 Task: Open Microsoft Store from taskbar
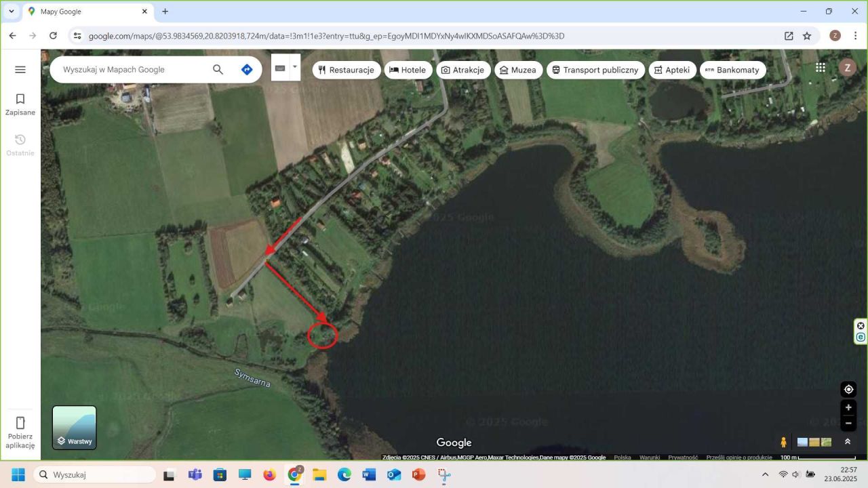click(220, 474)
